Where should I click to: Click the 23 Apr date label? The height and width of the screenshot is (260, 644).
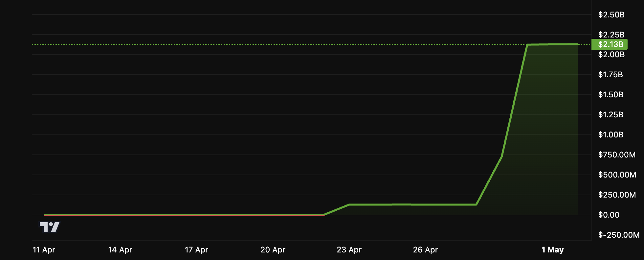tap(349, 250)
